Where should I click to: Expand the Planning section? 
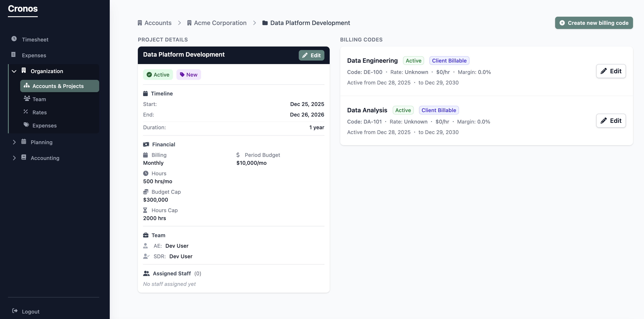click(x=14, y=142)
